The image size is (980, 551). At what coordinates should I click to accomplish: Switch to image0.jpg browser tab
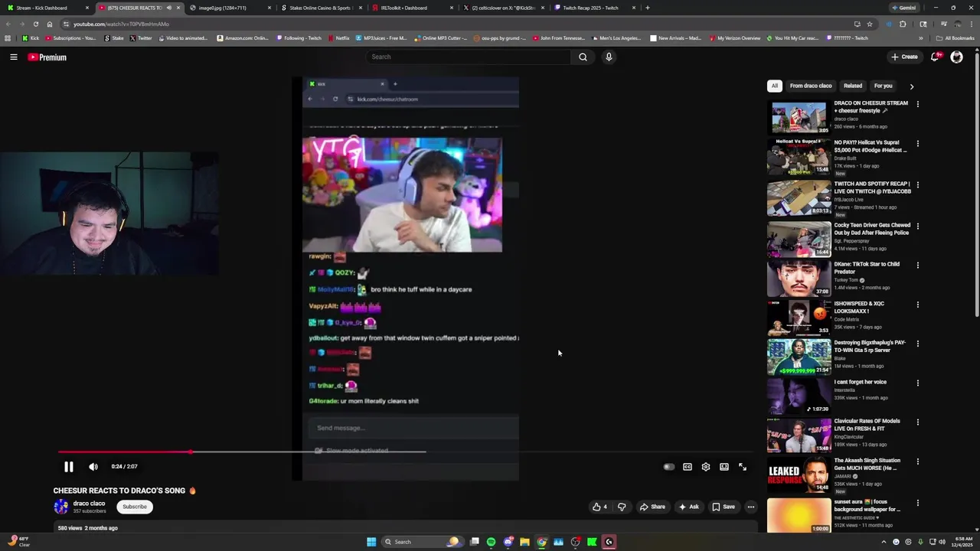coord(228,8)
